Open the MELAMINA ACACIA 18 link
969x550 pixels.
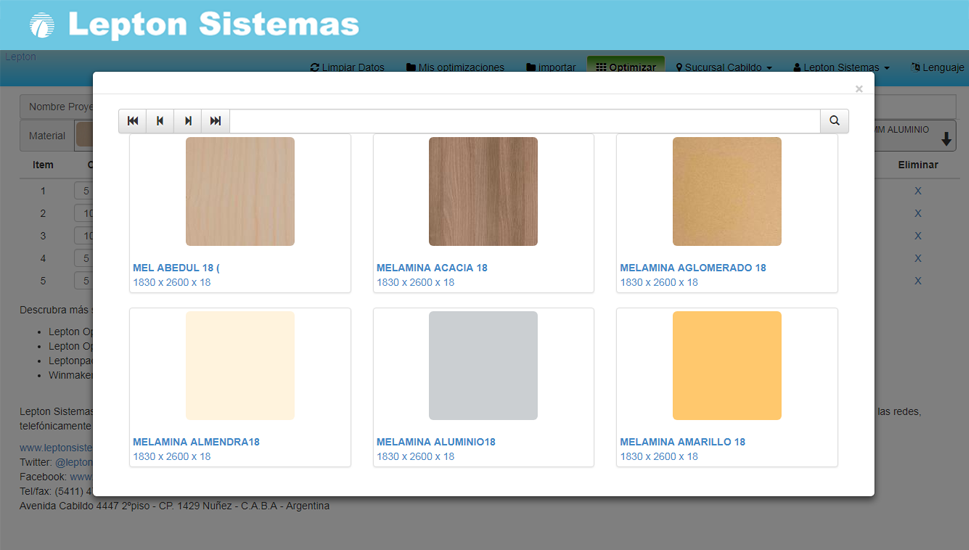pyautogui.click(x=431, y=268)
